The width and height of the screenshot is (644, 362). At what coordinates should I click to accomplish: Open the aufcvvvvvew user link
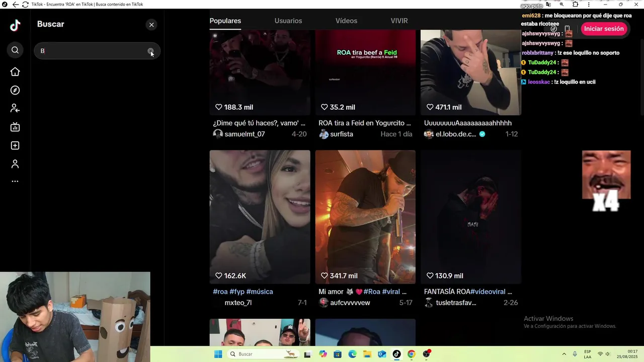[x=350, y=303]
